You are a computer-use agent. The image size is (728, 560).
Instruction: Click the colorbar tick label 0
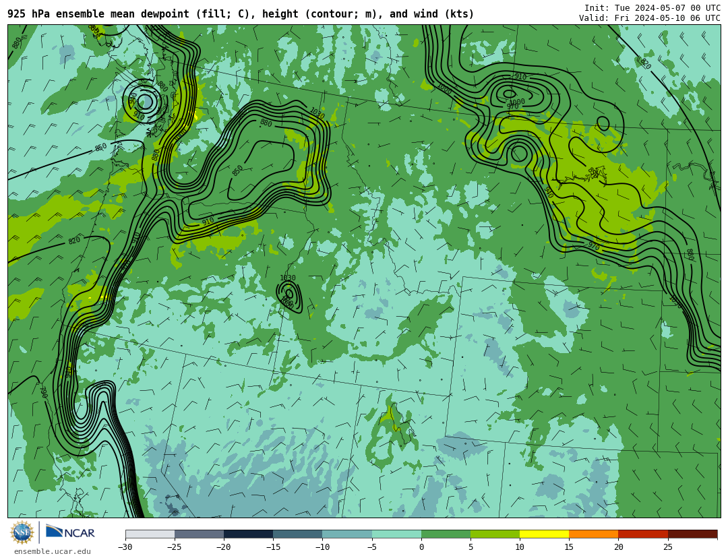pyautogui.click(x=421, y=547)
